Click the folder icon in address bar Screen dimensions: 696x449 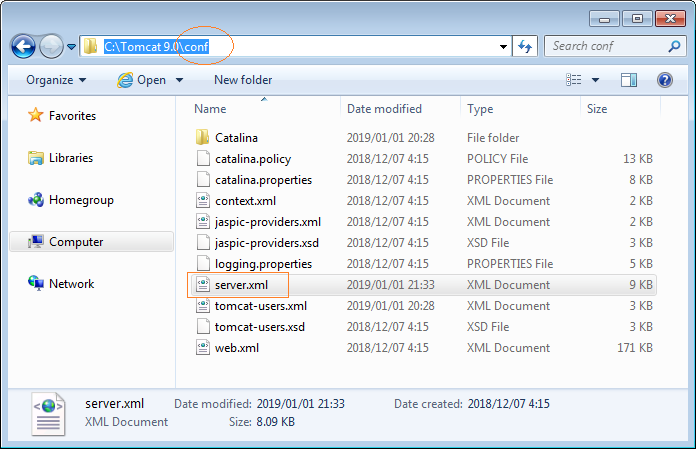coord(91,46)
